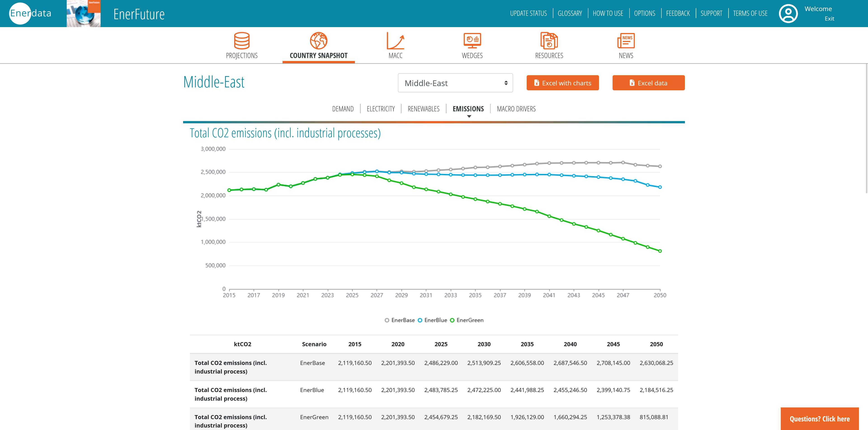
Task: Click the EnerFuture title
Action: [x=139, y=14]
